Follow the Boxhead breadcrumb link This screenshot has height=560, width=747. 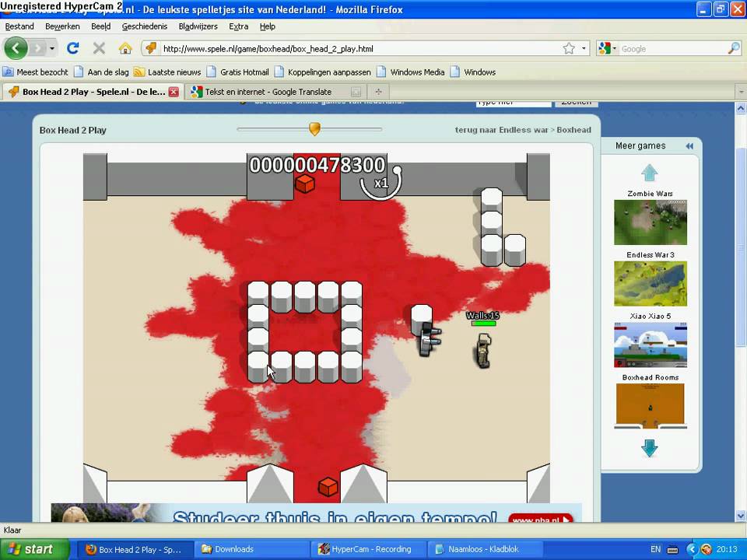(x=573, y=130)
